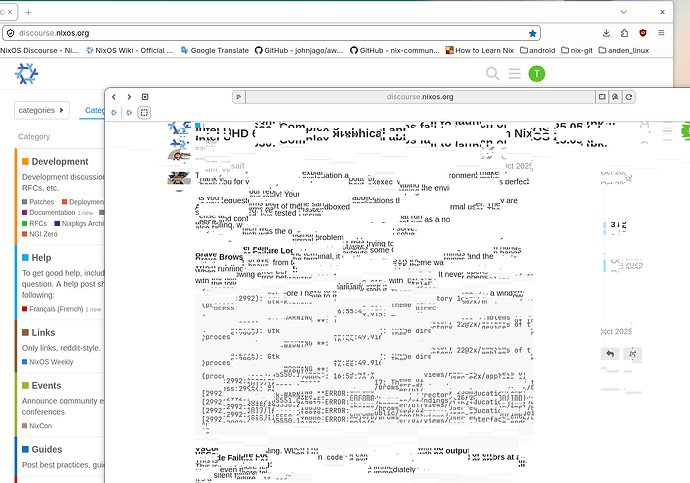The width and height of the screenshot is (690, 483).
Task: Open the NixCon subcategory
Action: [37, 426]
